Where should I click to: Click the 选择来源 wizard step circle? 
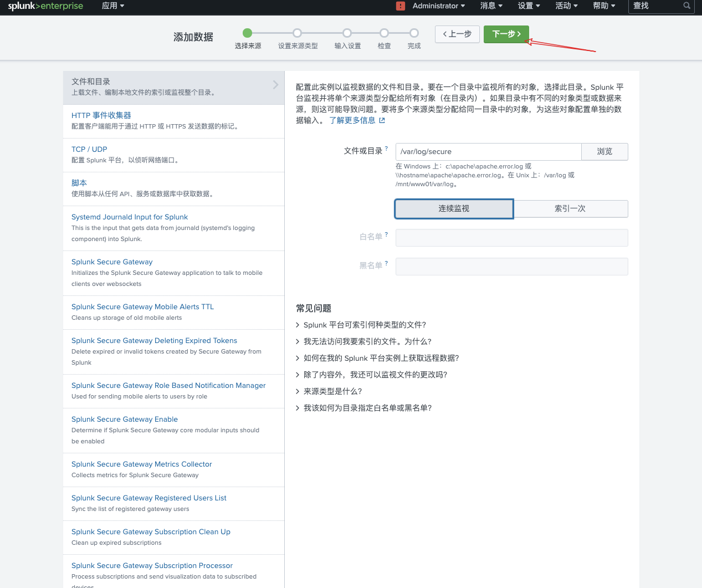pos(248,33)
